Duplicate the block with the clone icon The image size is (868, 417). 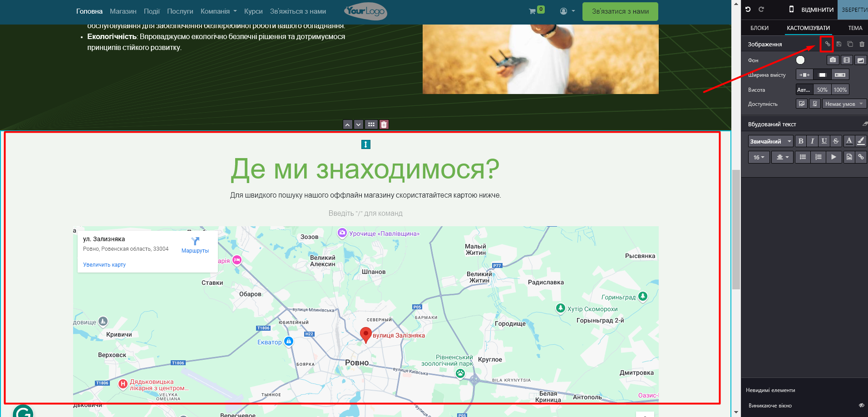point(850,44)
